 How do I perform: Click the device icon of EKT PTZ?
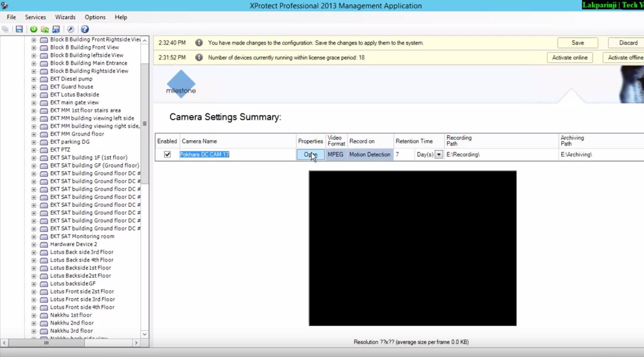click(44, 150)
